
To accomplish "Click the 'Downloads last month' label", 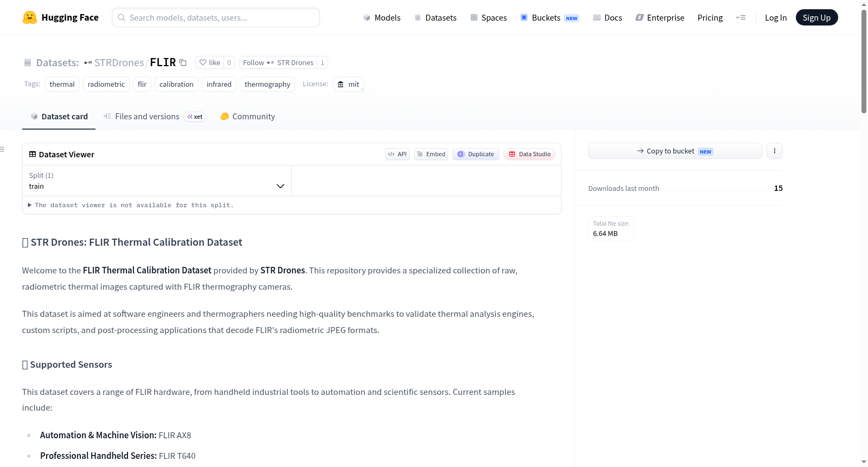I will click(624, 188).
